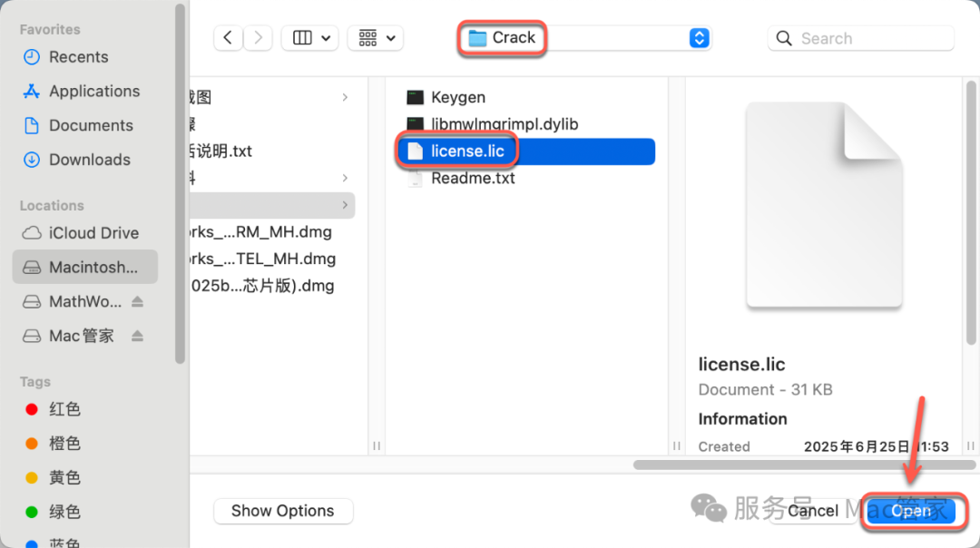Select the Readme.txt file

(x=473, y=179)
